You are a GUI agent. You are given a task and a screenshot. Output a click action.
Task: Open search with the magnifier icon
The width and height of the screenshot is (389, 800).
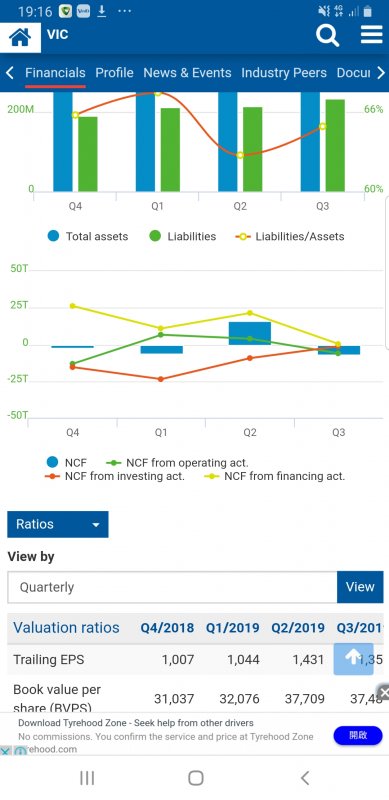click(327, 35)
